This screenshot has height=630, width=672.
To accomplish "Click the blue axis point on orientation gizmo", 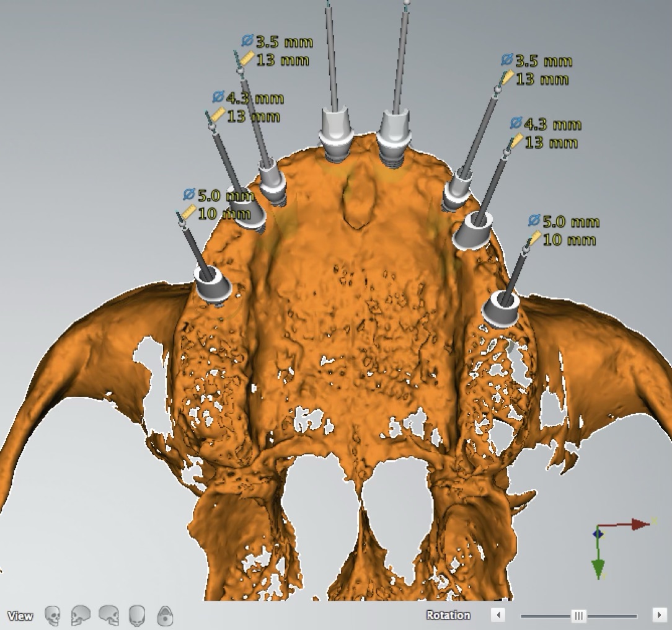I will click(x=598, y=533).
